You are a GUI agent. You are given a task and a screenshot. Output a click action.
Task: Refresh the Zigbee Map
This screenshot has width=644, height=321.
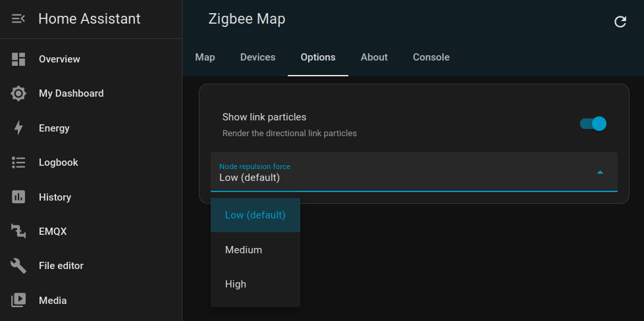click(x=620, y=22)
